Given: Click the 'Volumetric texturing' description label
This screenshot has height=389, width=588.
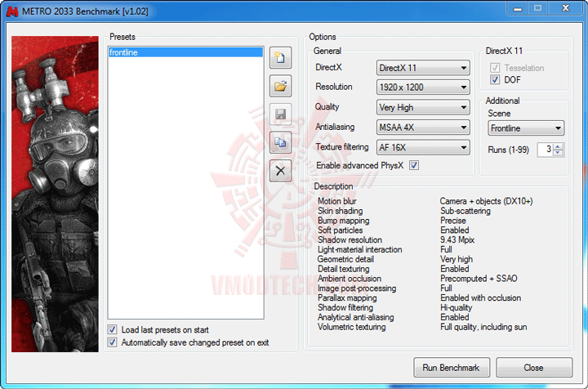Looking at the screenshot, I should 351,327.
